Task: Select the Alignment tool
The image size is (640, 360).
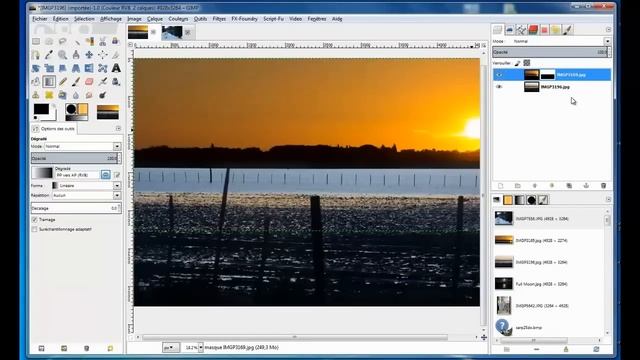Action: pyautogui.click(x=102, y=55)
